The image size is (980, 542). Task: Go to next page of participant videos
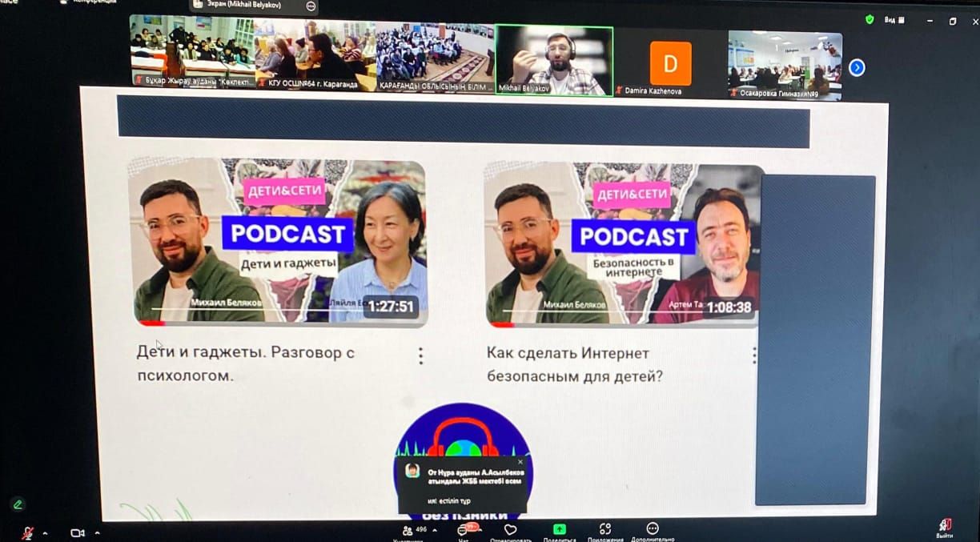[x=857, y=67]
